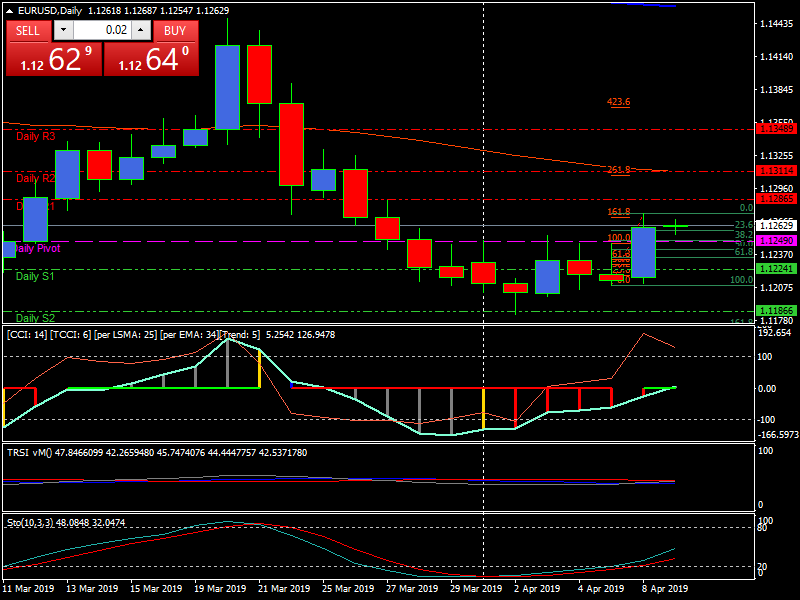Click the magenta 1.12490 pivot price tag
Image resolution: width=800 pixels, height=600 pixels.
click(777, 241)
